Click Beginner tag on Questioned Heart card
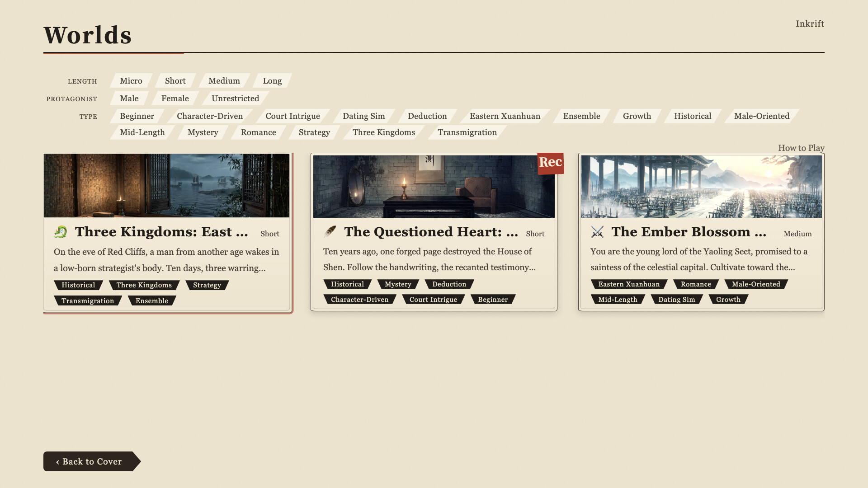Screen dimensions: 868x488 (x=493, y=300)
